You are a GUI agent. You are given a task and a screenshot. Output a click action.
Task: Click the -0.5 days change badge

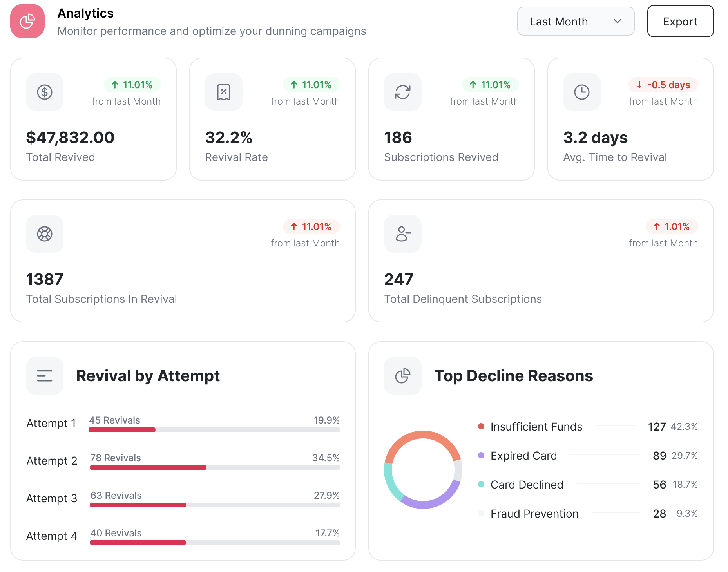663,85
